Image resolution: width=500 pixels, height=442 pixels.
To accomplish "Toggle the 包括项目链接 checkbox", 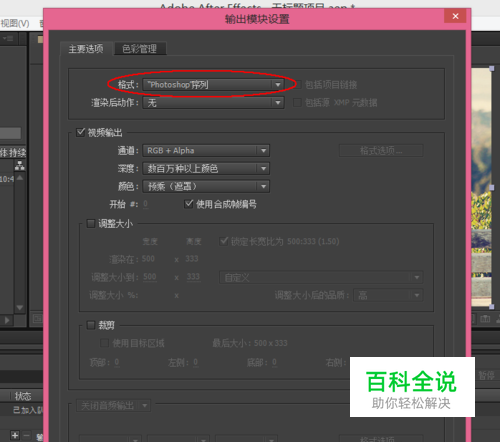I will point(297,85).
